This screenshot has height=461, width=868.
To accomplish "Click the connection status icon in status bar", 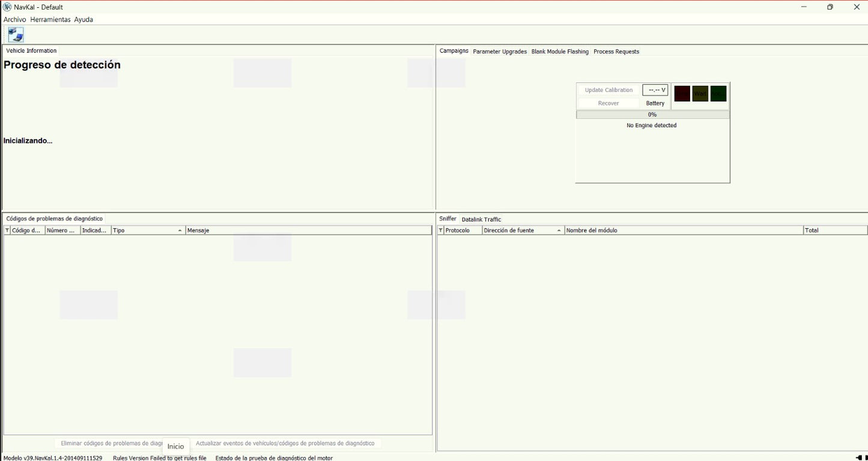I will coord(858,457).
